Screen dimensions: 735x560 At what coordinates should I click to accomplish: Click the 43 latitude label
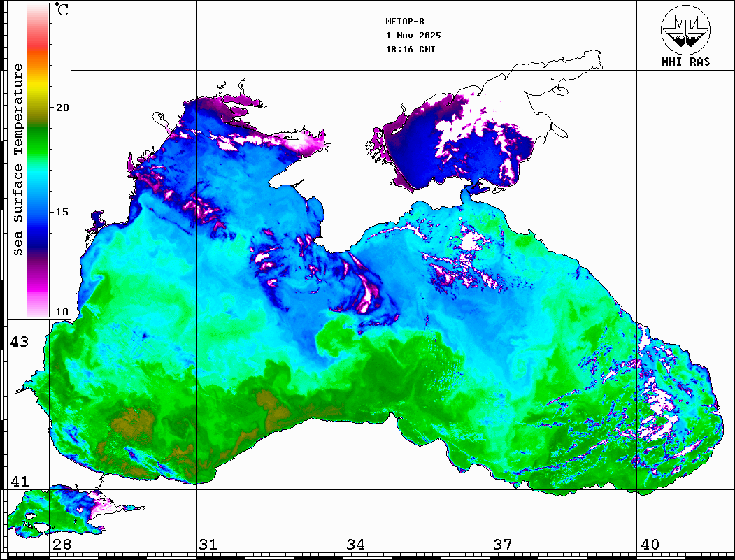click(x=19, y=342)
